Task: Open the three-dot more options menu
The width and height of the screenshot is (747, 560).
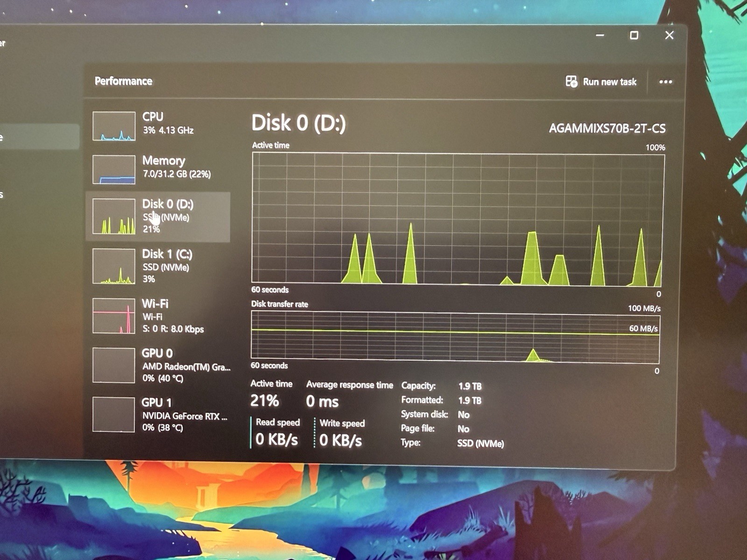Action: [666, 82]
